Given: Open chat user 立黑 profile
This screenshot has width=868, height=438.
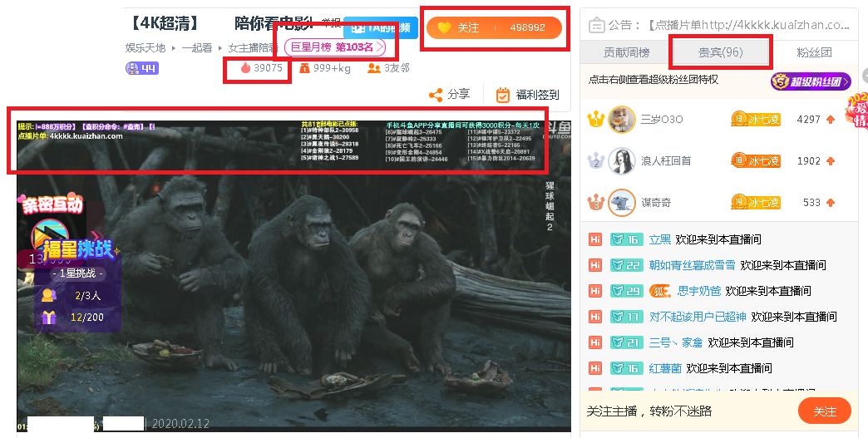Looking at the screenshot, I should point(660,239).
